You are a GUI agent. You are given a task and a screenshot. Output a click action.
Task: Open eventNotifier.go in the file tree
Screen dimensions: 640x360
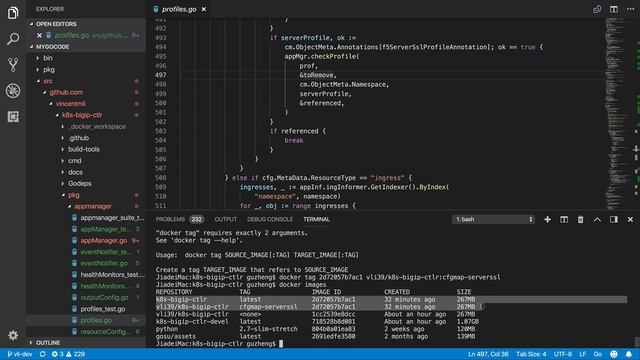[104, 263]
